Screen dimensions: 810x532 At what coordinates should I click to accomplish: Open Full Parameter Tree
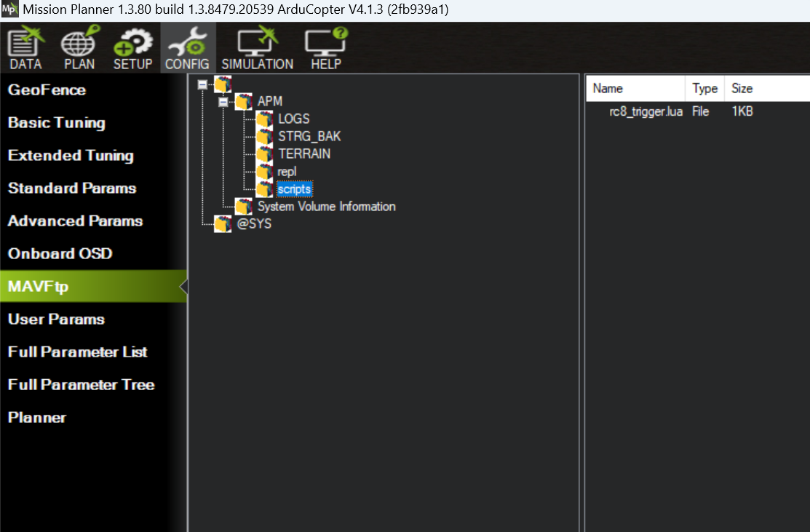click(93, 385)
